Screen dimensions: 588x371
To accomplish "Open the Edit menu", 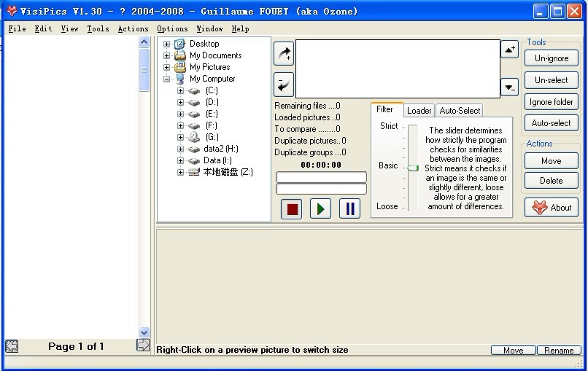I will click(44, 29).
